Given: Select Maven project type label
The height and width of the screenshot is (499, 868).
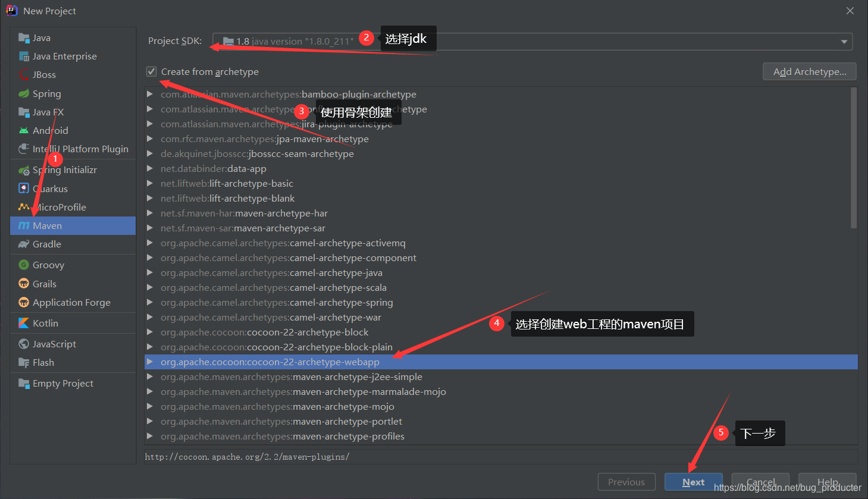Looking at the screenshot, I should point(48,226).
